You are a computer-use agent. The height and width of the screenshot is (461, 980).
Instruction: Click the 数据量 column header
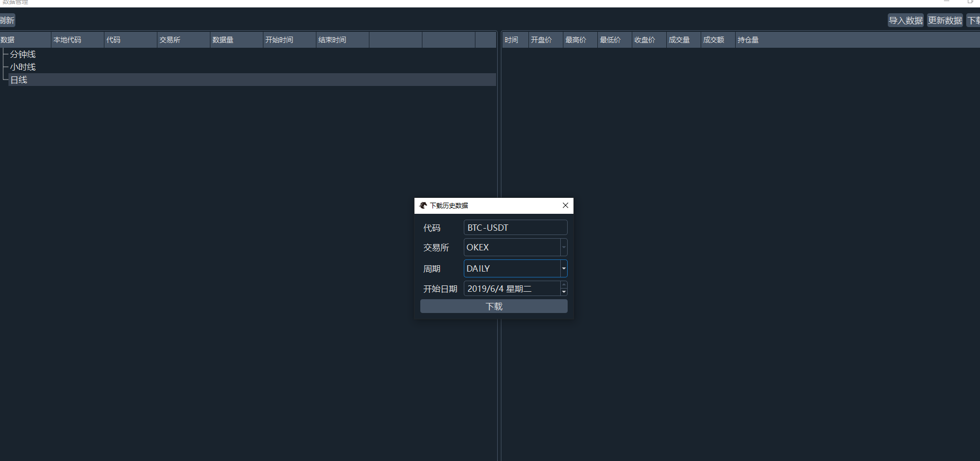coord(236,40)
